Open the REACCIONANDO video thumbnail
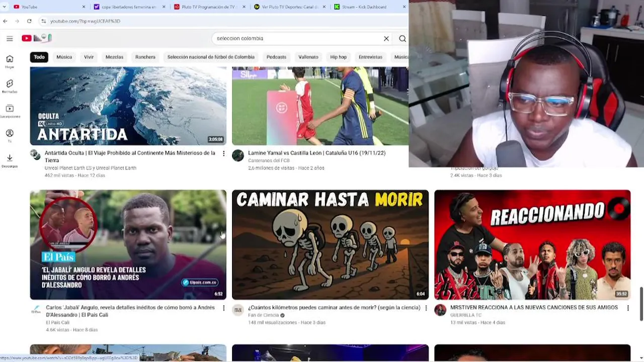Screen dimensions: 644x362 tap(532, 245)
